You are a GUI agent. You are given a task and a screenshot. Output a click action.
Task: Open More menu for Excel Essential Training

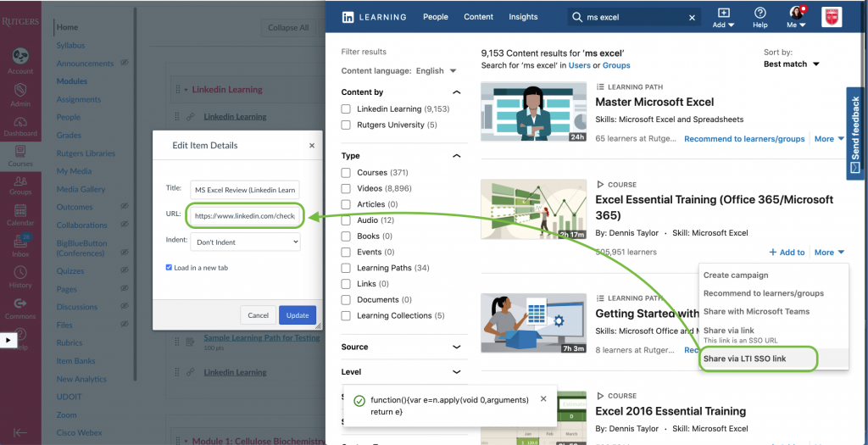829,253
